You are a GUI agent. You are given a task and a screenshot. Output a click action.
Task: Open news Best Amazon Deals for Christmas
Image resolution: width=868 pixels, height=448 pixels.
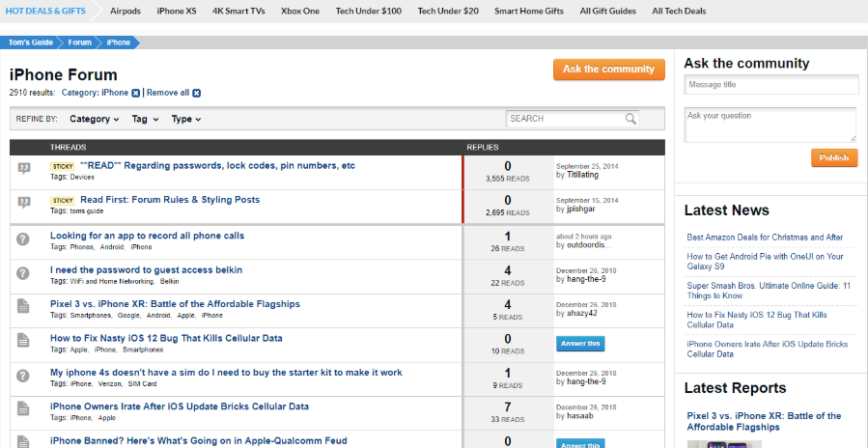(x=765, y=238)
